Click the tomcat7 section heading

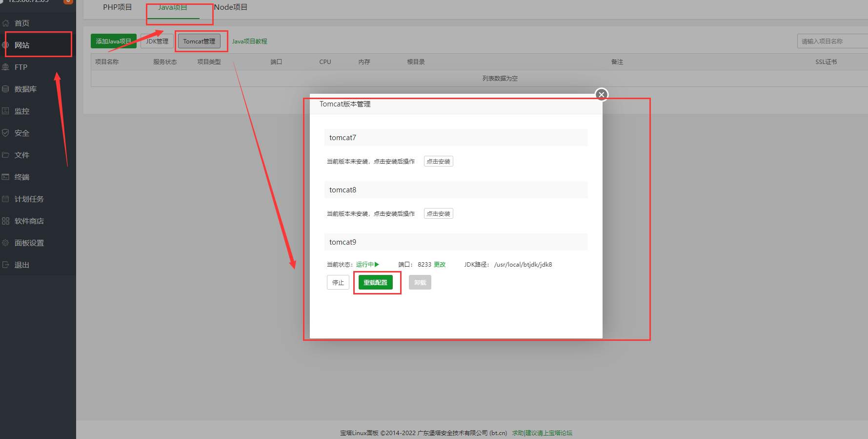pos(456,138)
